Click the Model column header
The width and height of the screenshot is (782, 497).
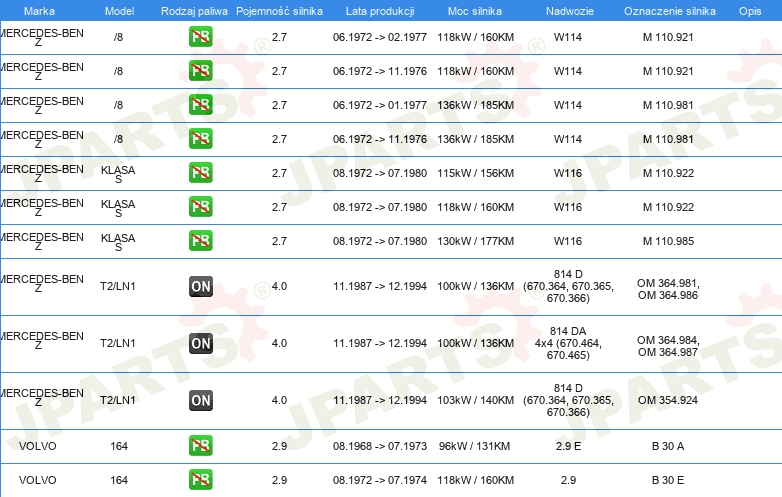coord(119,11)
